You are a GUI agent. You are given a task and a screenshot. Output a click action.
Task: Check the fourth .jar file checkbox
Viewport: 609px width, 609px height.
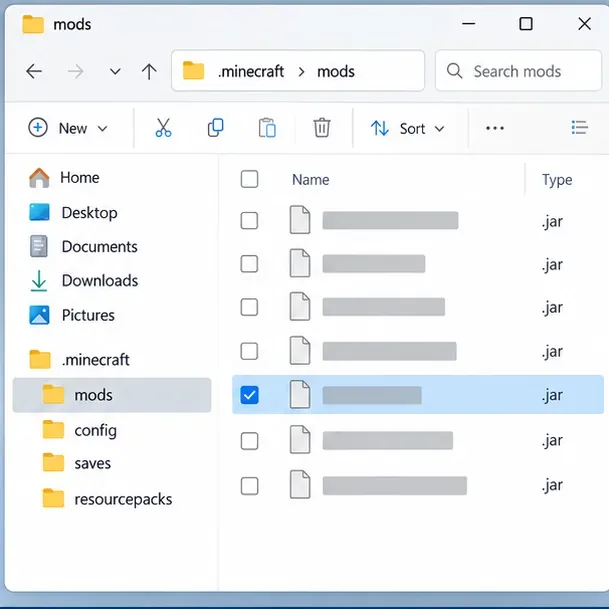point(249,351)
